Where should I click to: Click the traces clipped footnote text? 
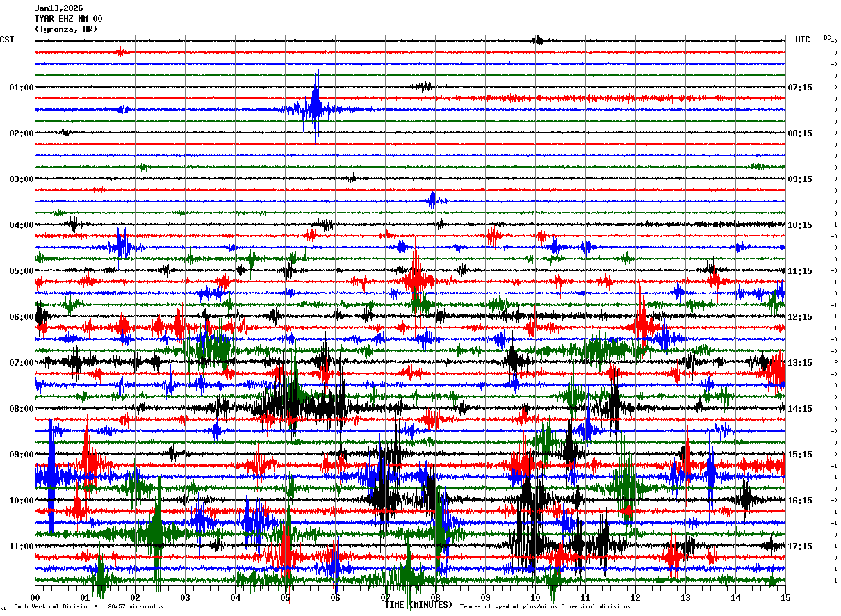[x=545, y=606]
